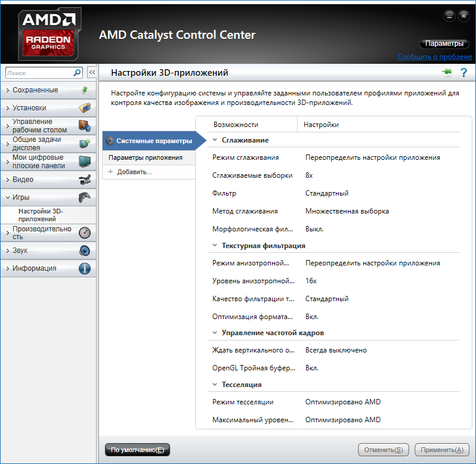This screenshot has height=464, width=476.
Task: Change Режим анизотропной фильтрации value
Action: (372, 263)
